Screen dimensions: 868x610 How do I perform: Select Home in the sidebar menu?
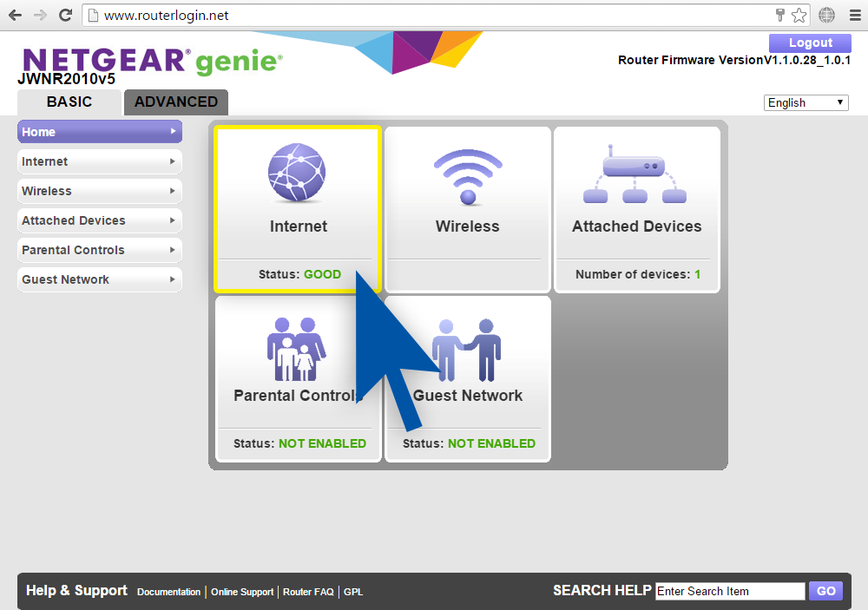point(100,132)
